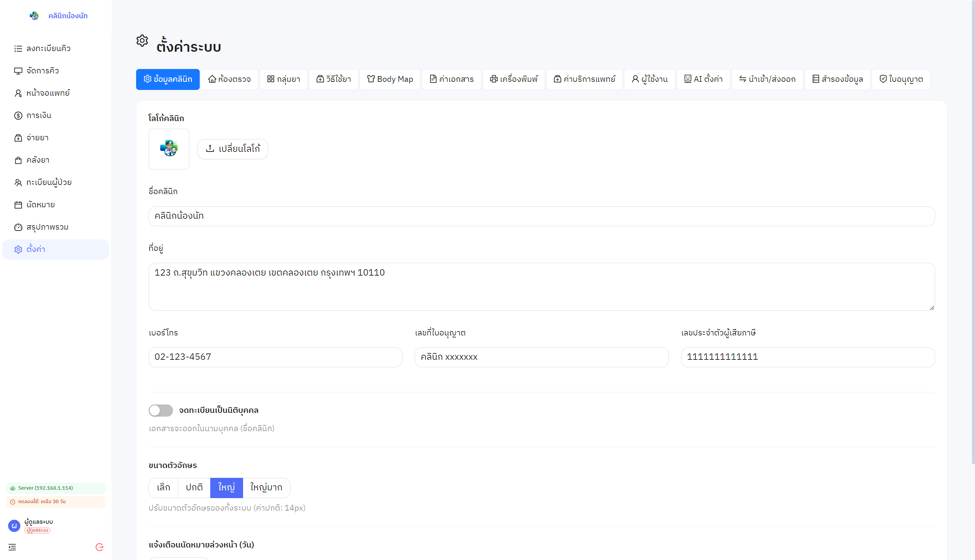Click the ชื่อคลินิก name input field

click(541, 216)
